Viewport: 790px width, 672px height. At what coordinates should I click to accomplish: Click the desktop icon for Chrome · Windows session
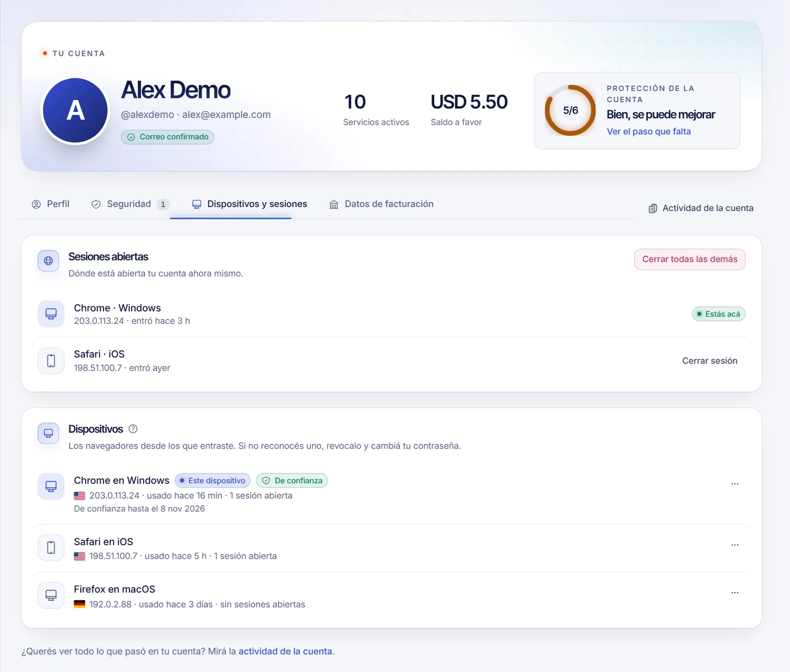coord(51,314)
